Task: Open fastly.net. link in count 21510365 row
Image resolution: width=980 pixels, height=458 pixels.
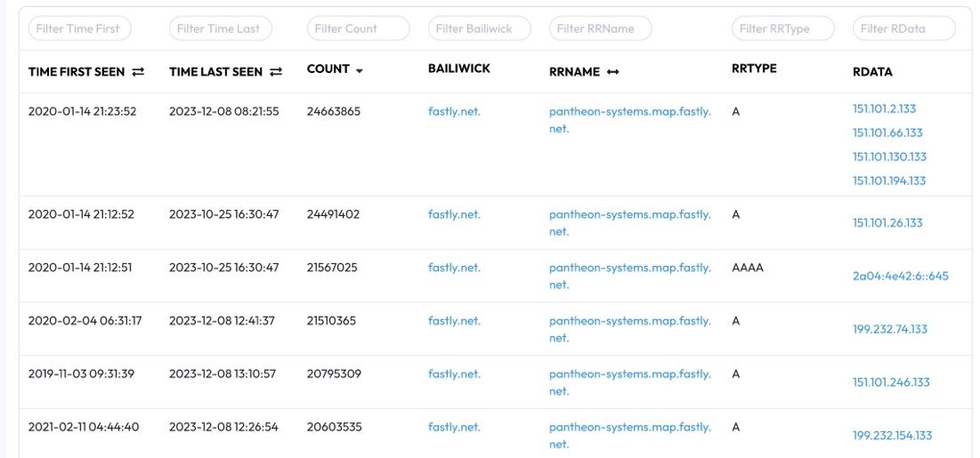Action: tap(454, 320)
